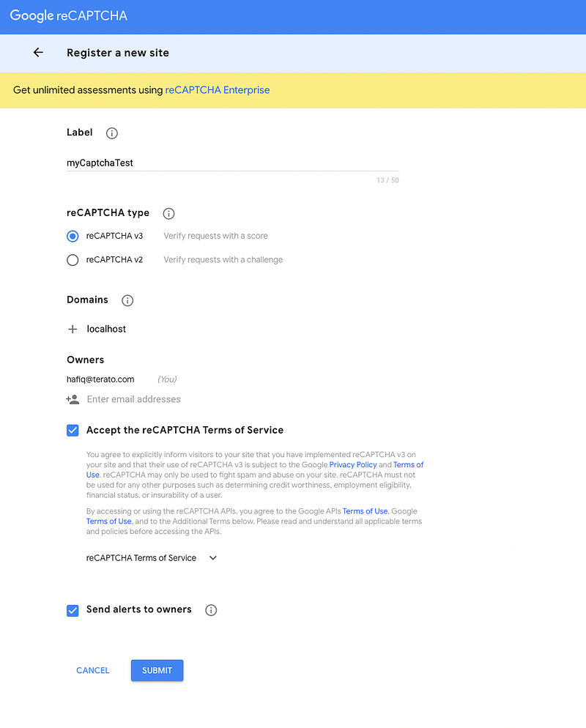
Task: Click the plus icon beside localhost
Action: click(73, 329)
